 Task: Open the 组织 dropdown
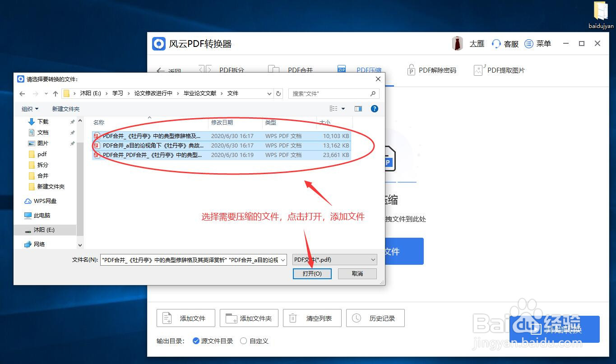(x=30, y=108)
